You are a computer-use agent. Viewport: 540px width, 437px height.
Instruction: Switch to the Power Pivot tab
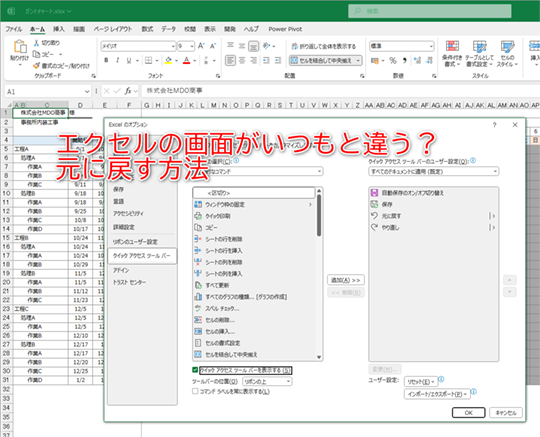[285, 29]
